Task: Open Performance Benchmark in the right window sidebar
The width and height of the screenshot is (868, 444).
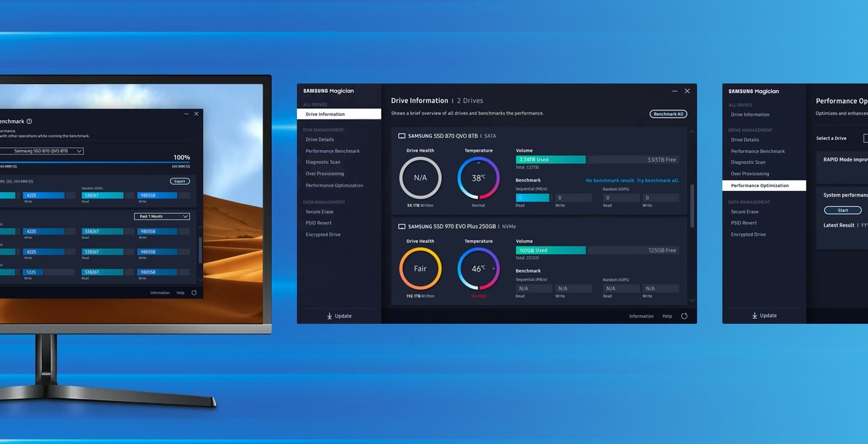Action: click(x=758, y=151)
